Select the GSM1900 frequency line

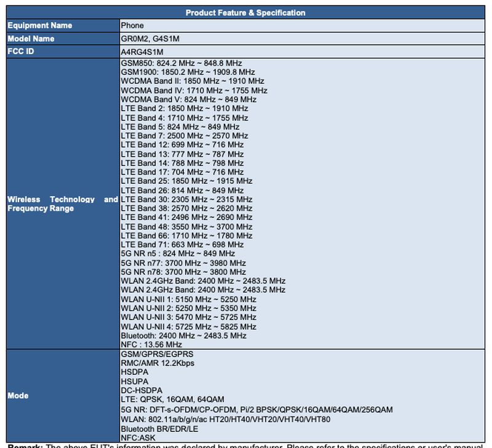(x=188, y=72)
